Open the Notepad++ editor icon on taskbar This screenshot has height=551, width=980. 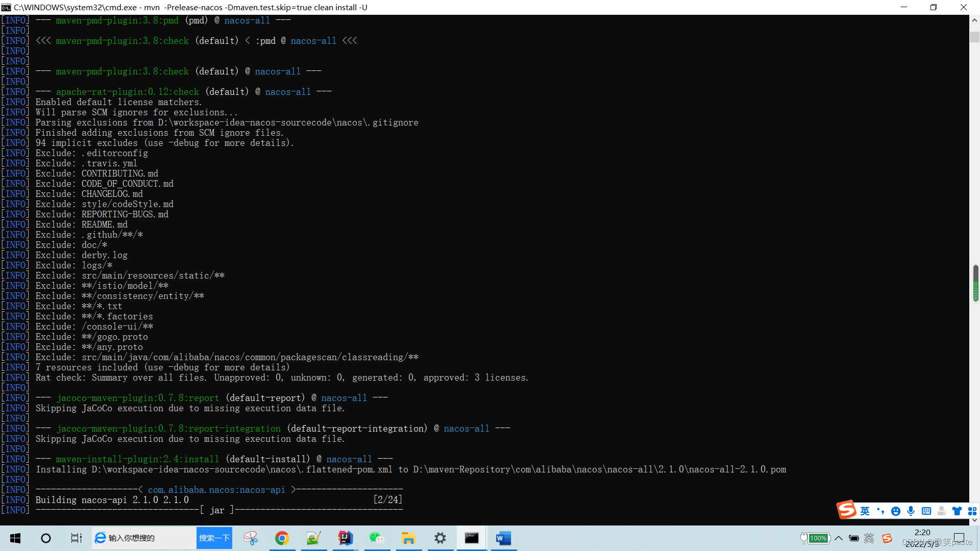pyautogui.click(x=313, y=538)
